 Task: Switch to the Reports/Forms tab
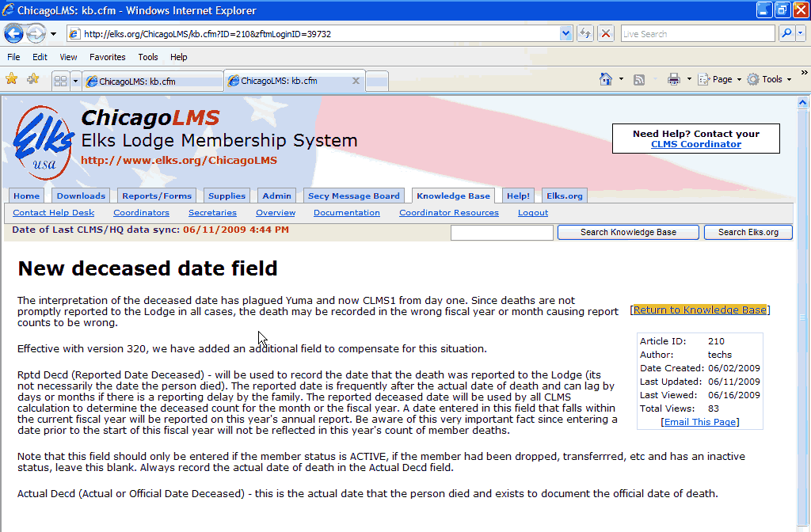pos(156,196)
